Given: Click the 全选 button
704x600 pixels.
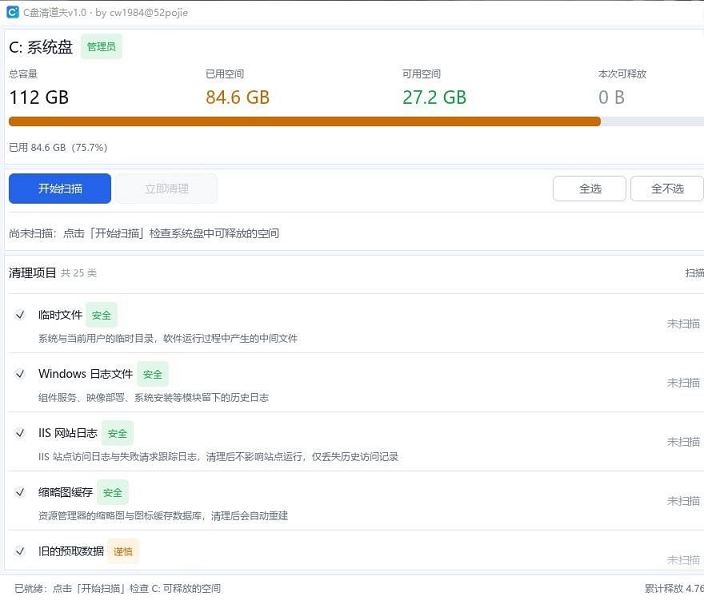Looking at the screenshot, I should [590, 189].
